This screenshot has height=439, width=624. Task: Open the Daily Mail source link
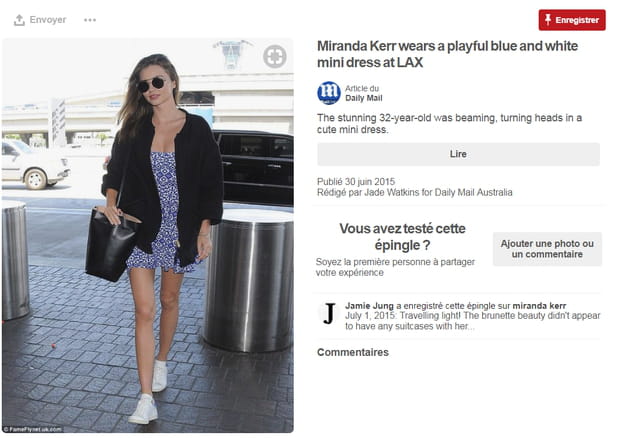click(364, 98)
